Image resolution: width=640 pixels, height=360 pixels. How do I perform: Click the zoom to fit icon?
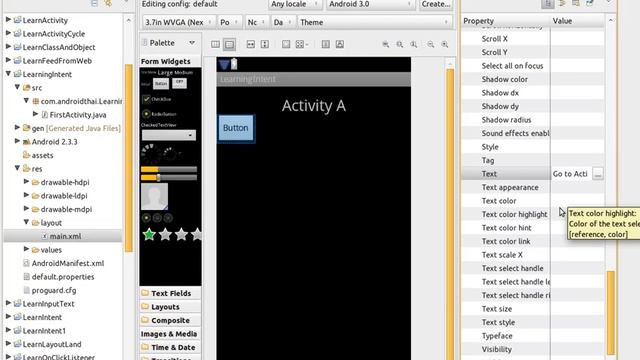[x=400, y=44]
